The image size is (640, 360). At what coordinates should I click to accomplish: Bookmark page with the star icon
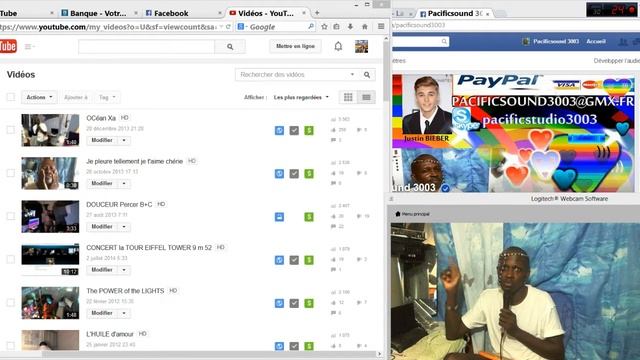pos(324,27)
